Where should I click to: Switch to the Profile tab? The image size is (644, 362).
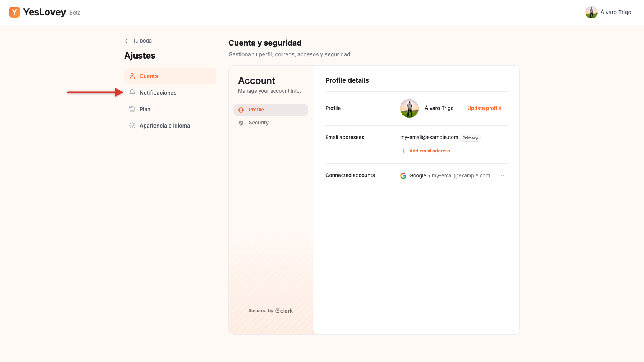pos(271,110)
